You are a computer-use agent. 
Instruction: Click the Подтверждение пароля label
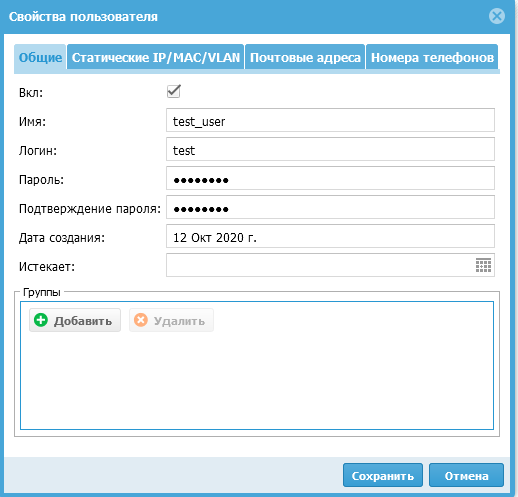click(90, 209)
